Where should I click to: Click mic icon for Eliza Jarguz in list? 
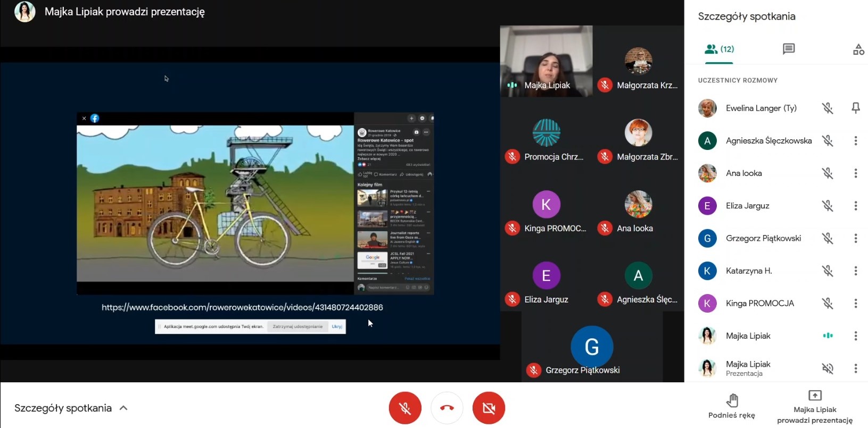pyautogui.click(x=828, y=205)
